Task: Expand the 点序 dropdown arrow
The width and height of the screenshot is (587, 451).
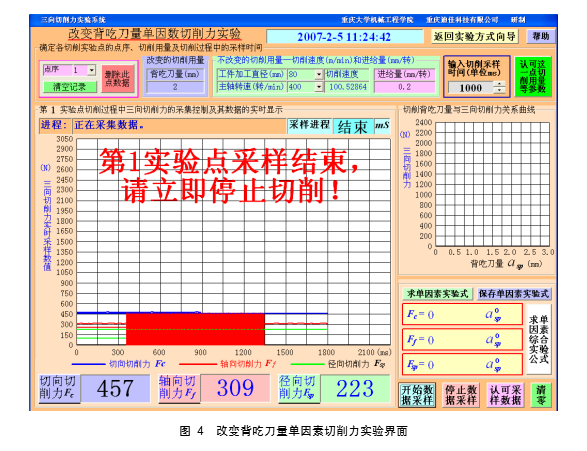Action: pos(92,70)
